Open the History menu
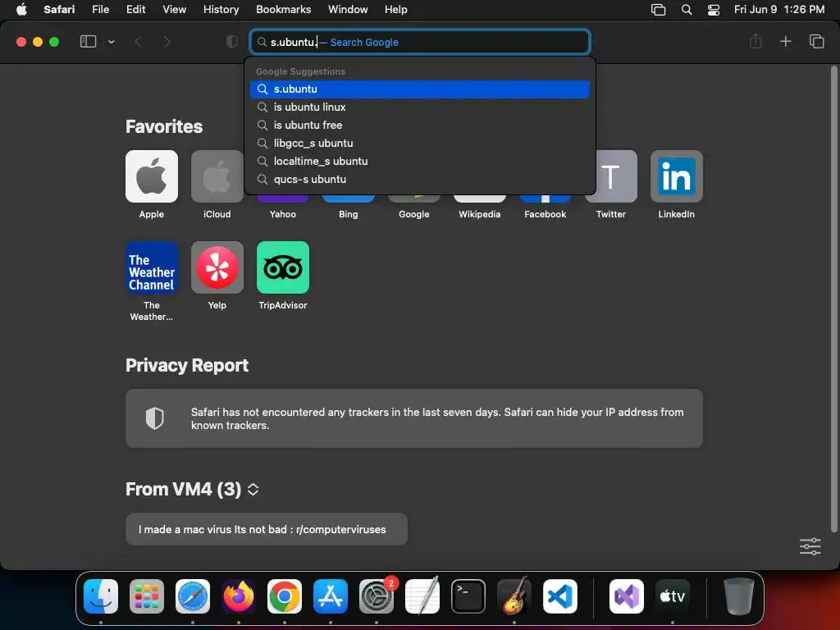 click(221, 9)
